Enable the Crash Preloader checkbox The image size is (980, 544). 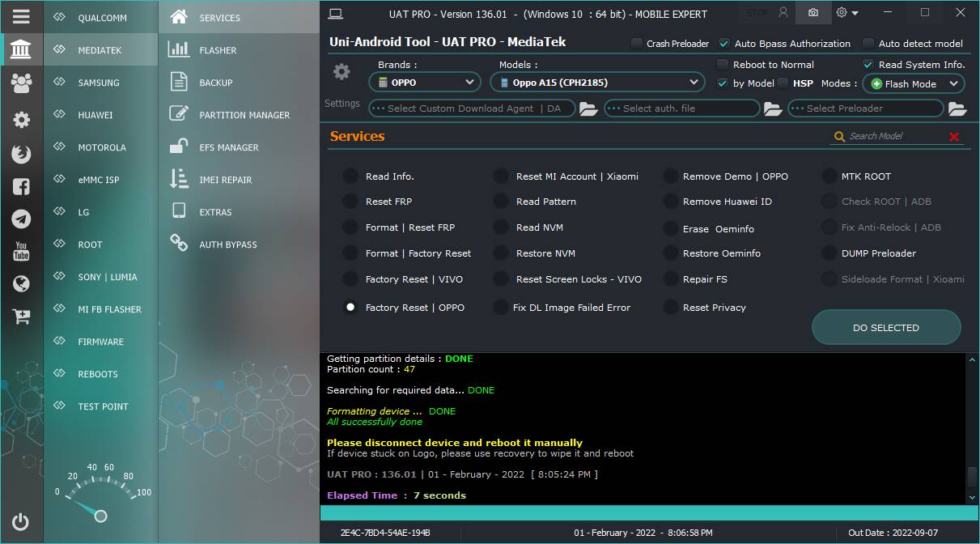(637, 44)
